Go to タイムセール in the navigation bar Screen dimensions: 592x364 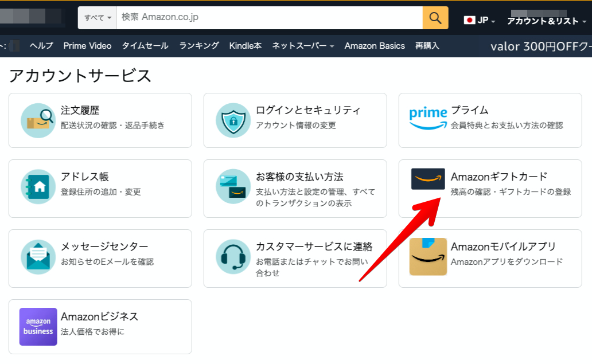pos(145,46)
